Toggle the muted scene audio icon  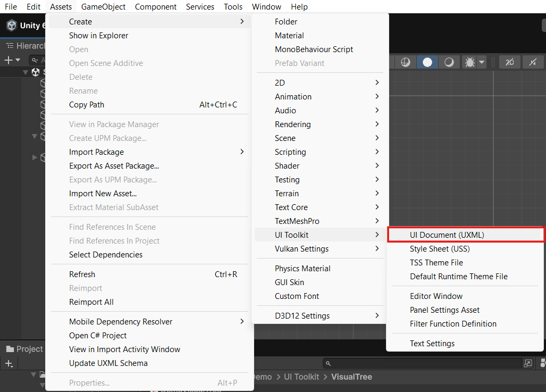point(533,62)
